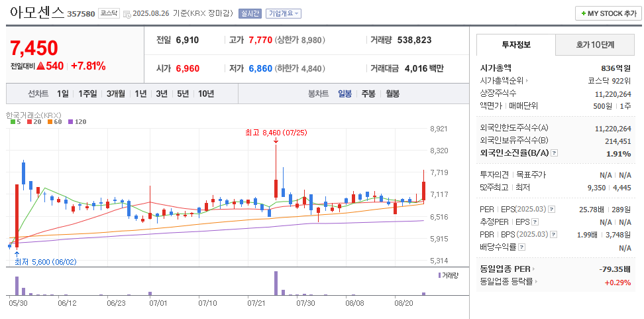Click help icon next to PBR BPS(2025.03)
The height and width of the screenshot is (319, 644).
(554, 235)
